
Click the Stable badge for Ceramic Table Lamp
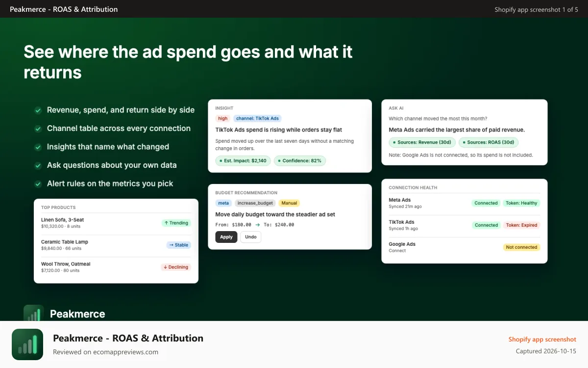pyautogui.click(x=178, y=245)
